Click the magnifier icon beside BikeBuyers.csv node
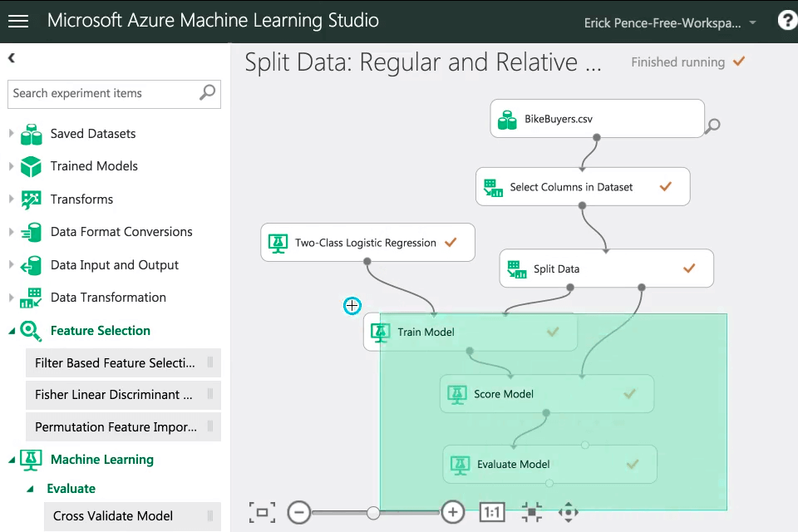 [x=713, y=126]
